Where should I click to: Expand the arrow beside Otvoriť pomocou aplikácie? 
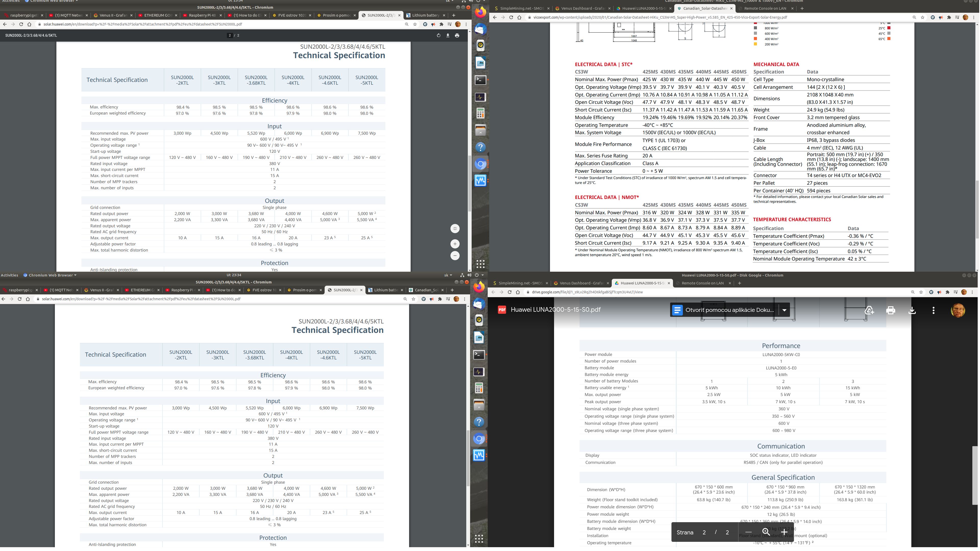784,310
